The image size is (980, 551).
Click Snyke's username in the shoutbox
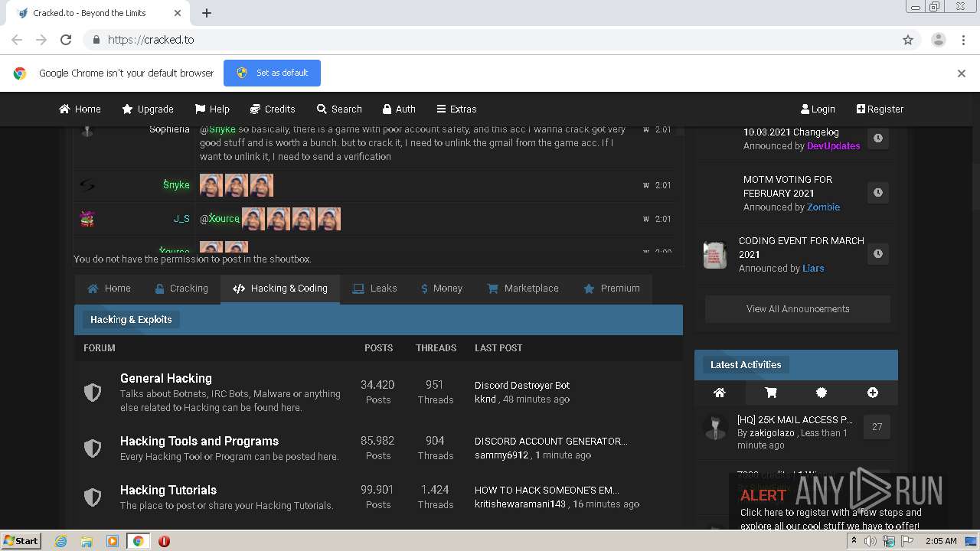176,185
